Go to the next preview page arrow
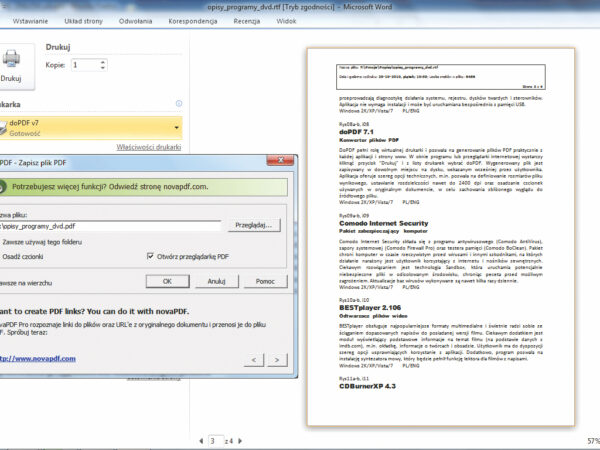600x450 pixels. click(242, 440)
